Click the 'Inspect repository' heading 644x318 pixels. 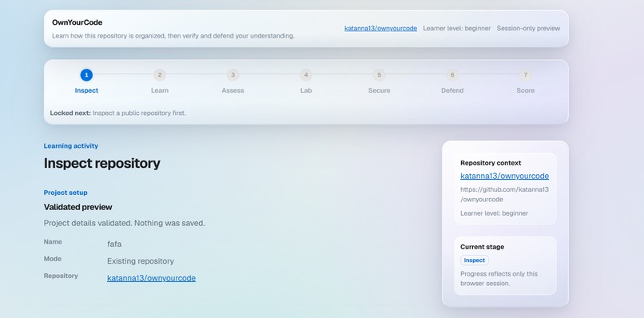tap(101, 163)
